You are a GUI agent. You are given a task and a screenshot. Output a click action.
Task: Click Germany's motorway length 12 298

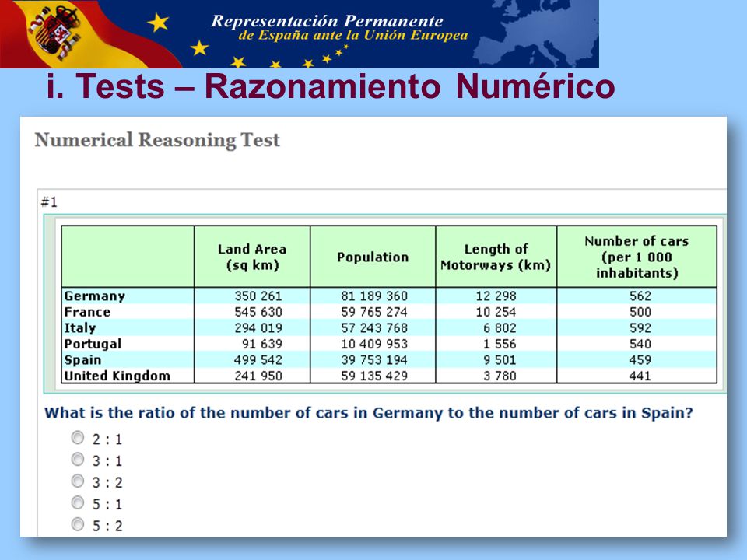pos(496,296)
